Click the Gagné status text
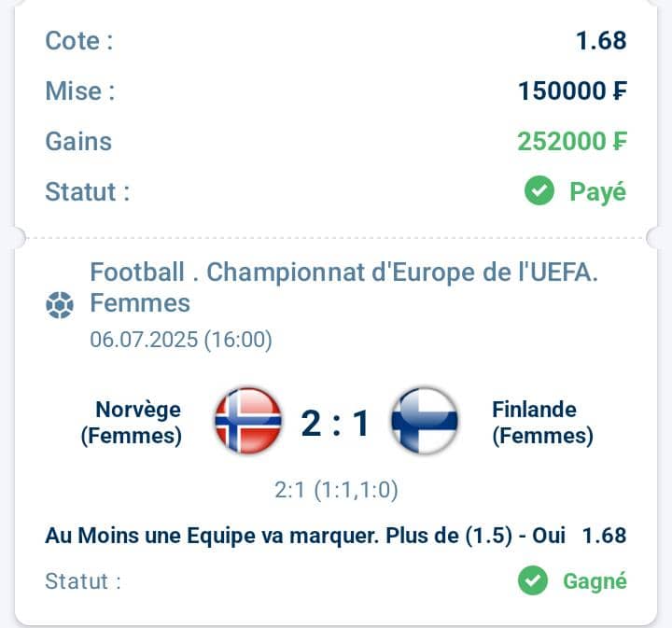This screenshot has width=672, height=628. 595,581
